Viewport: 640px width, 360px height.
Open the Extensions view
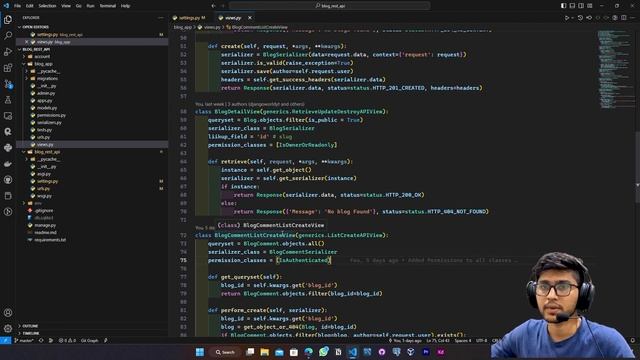[x=8, y=68]
